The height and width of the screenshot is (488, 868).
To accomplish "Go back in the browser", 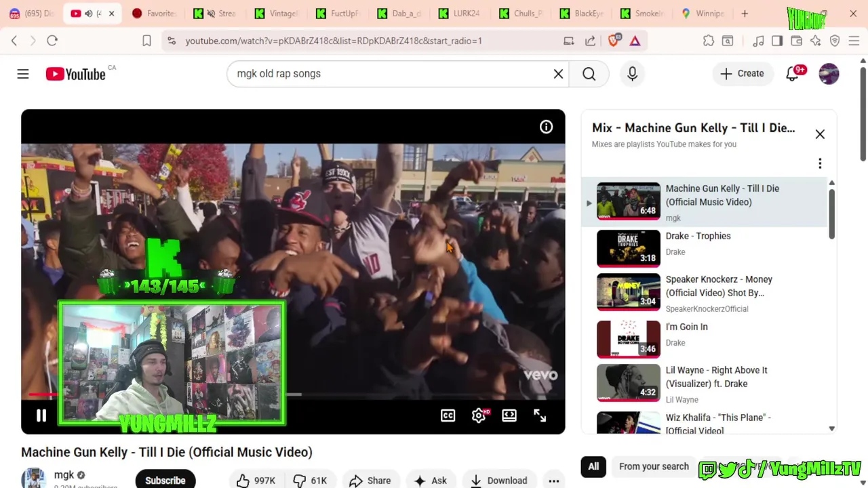I will point(14,41).
